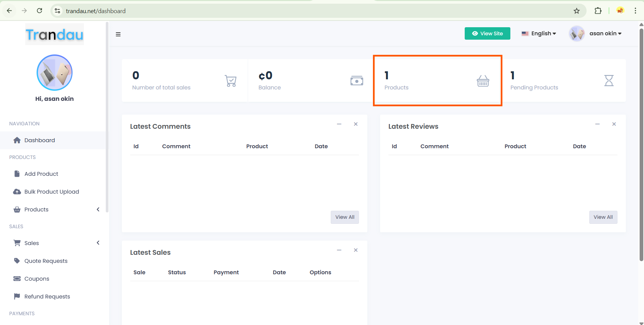Minimize the Latest Comments panel

pyautogui.click(x=339, y=124)
